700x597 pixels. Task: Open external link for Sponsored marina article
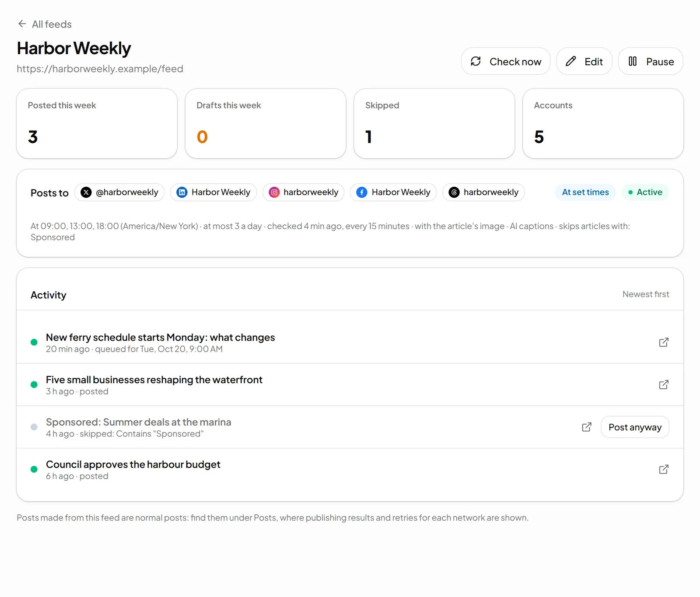click(x=587, y=427)
